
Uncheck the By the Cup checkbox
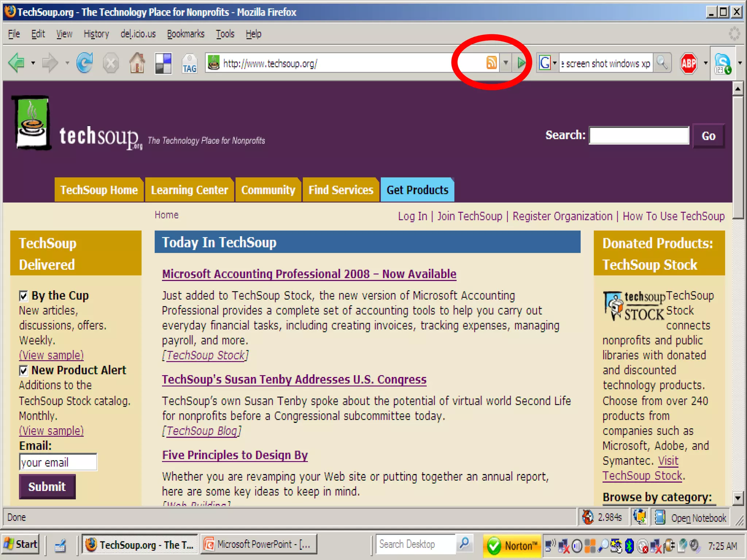coord(23,296)
